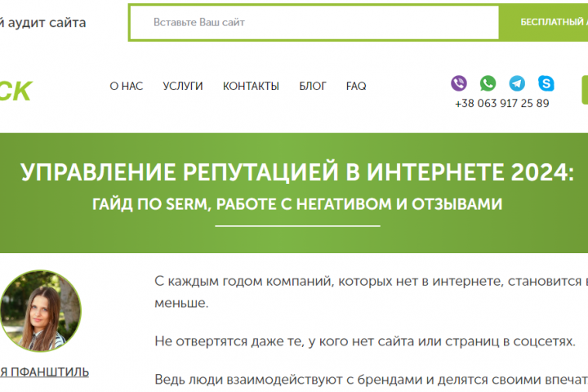Click the УПРАВЛЕНИЕ РЕПУТАЦИЕЙ В ИНТЕРНЕТЕ 2024 heading

297,172
